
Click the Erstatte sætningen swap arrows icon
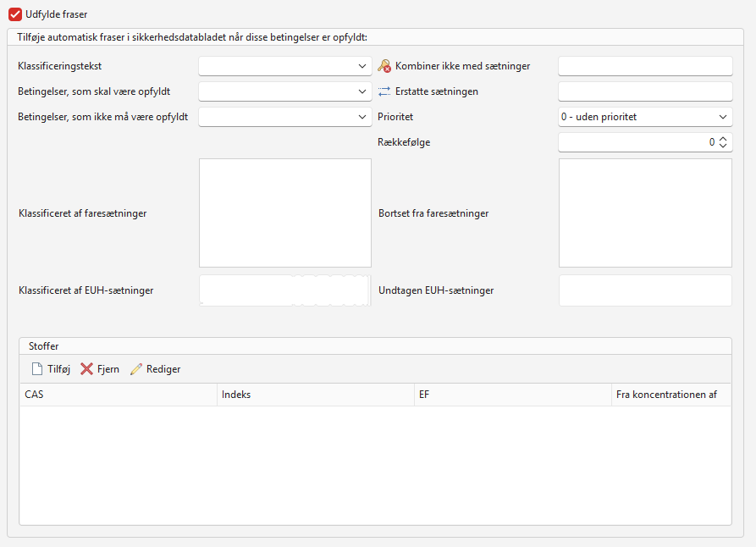[384, 91]
